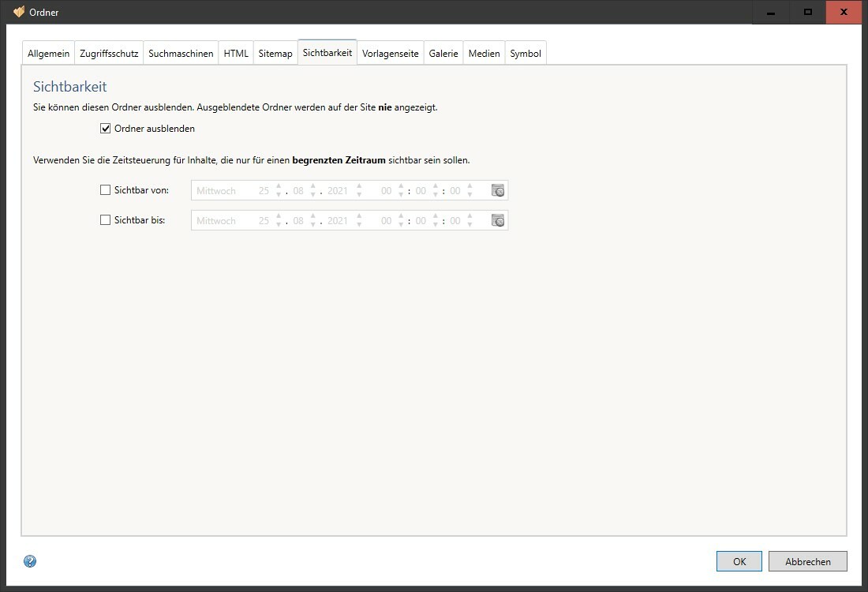Viewport: 868px width, 592px height.
Task: Maximize the Ordner window
Action: pos(808,12)
